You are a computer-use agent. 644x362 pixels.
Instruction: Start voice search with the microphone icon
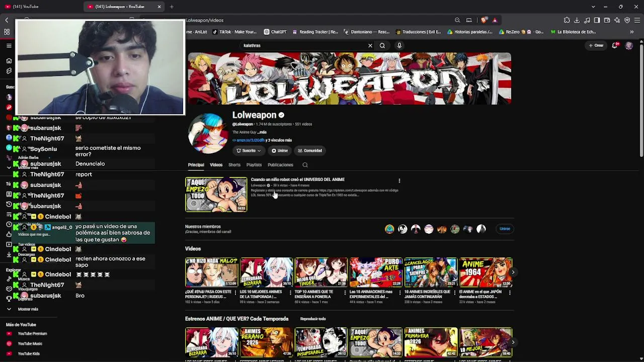(x=399, y=46)
